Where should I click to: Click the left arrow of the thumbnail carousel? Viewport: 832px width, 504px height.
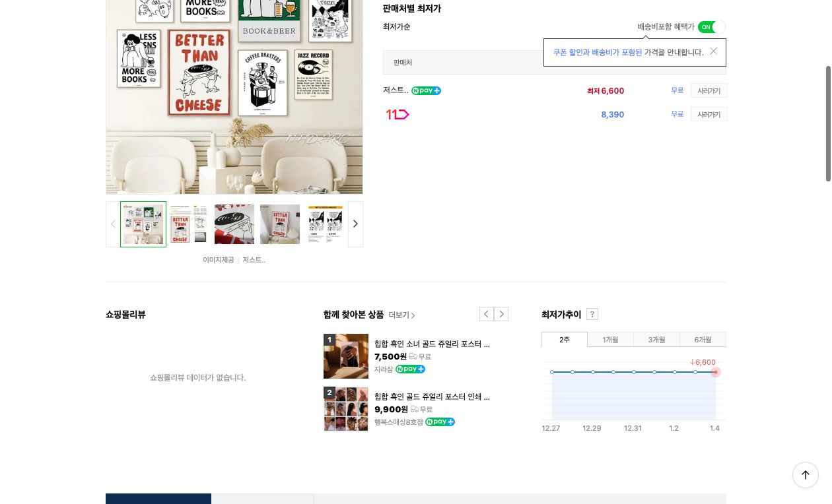coord(113,224)
